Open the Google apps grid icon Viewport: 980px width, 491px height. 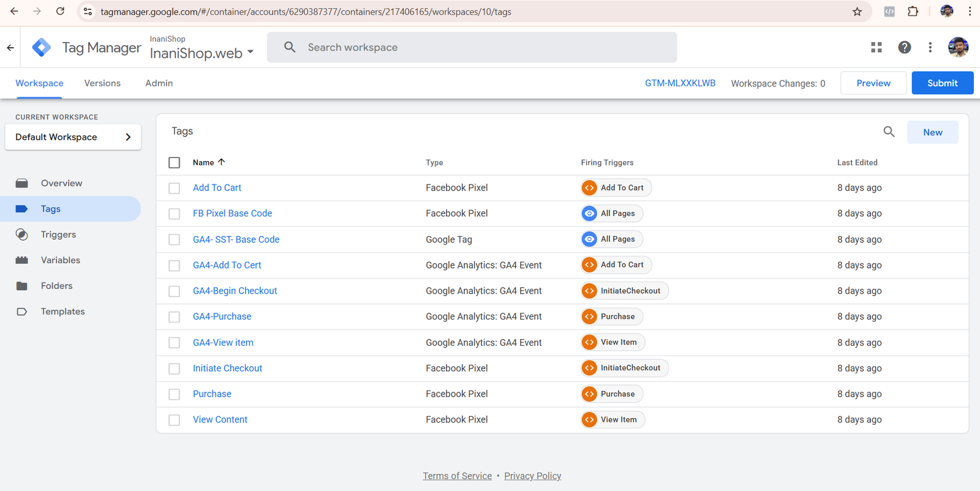point(876,47)
